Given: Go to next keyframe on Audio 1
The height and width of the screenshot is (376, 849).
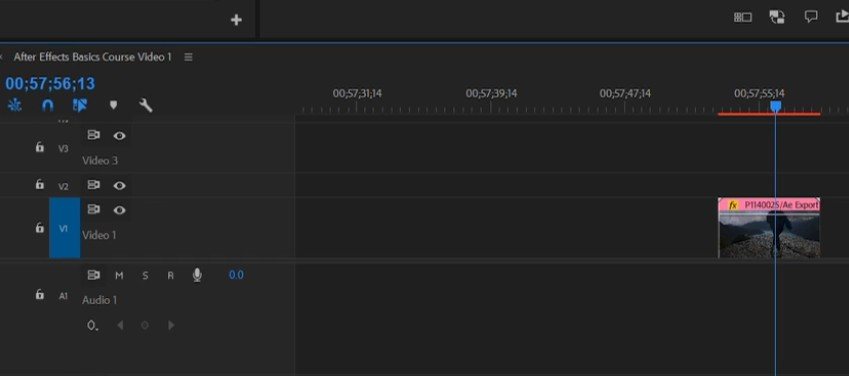Looking at the screenshot, I should click(x=171, y=325).
